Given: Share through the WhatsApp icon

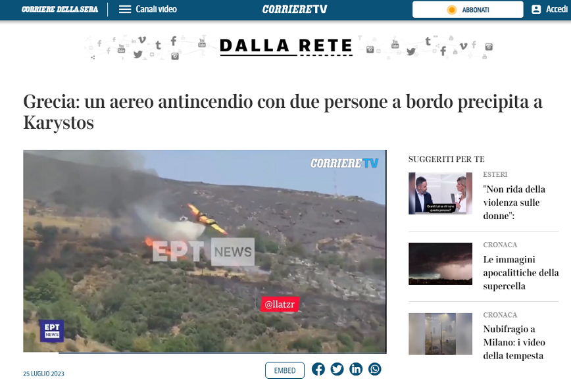Looking at the screenshot, I should 375,369.
